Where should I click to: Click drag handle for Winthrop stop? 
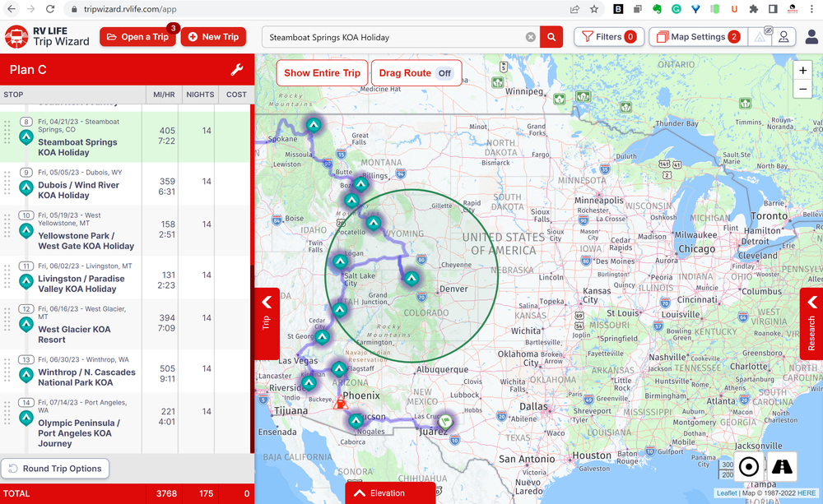[x=7, y=370]
